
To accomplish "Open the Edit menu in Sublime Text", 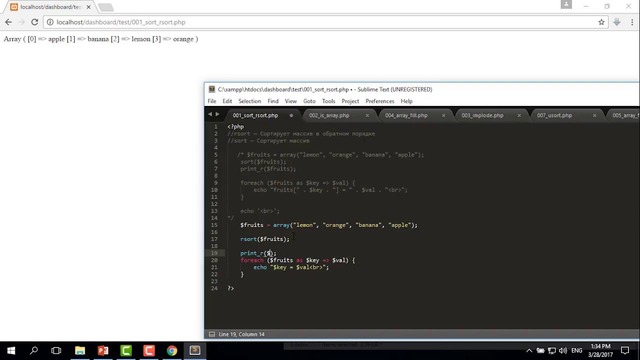I will point(227,101).
